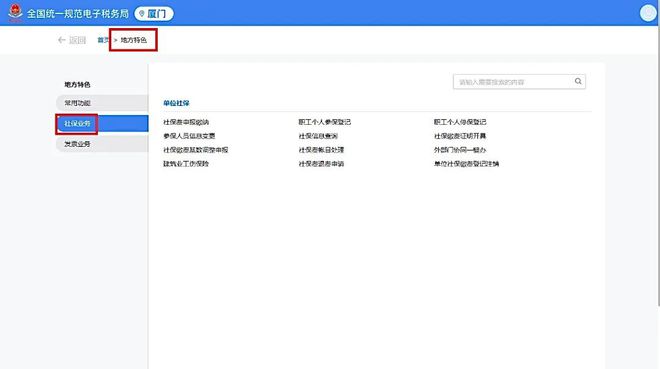The image size is (660, 369).
Task: Click the back arrow 返回
Action: click(x=72, y=40)
